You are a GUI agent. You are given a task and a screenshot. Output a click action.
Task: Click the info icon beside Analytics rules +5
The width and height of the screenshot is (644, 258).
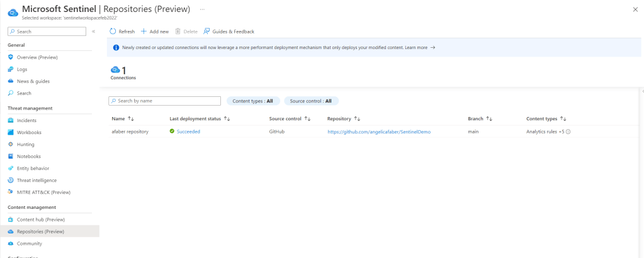pyautogui.click(x=568, y=132)
